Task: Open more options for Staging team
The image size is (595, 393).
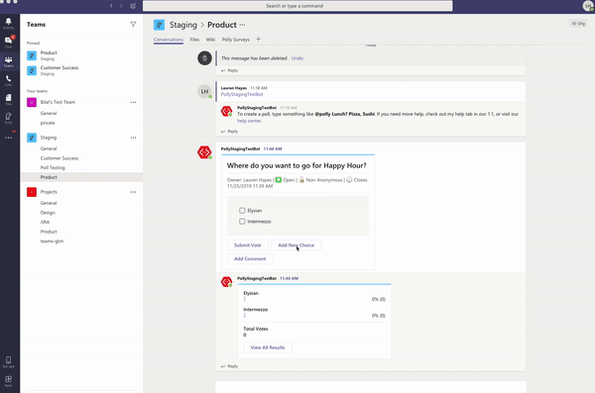Action: click(x=133, y=138)
